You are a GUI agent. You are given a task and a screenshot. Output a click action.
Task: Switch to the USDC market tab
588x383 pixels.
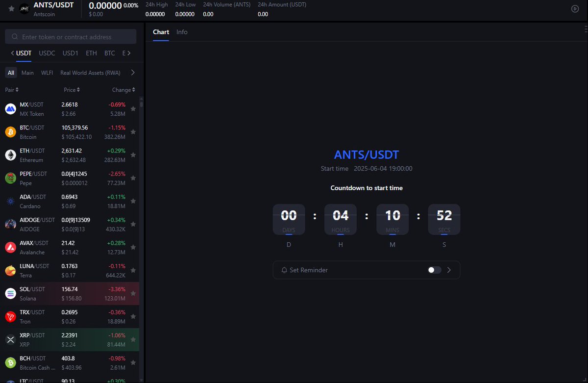click(47, 53)
